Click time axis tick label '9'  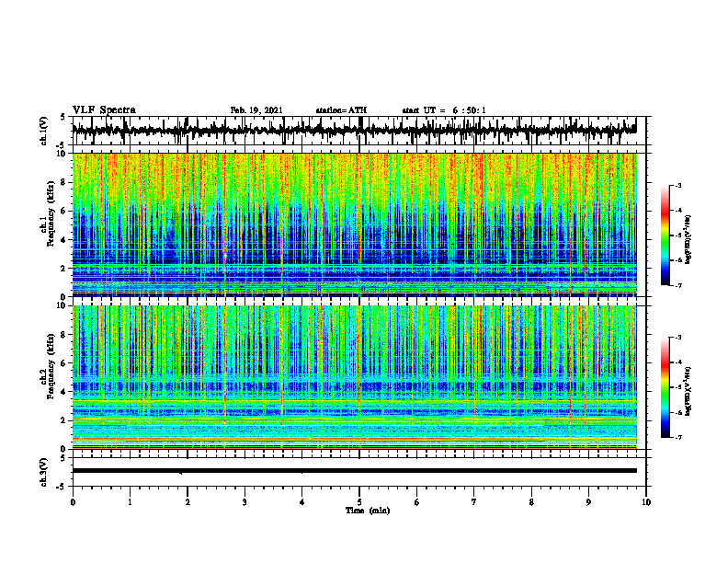[x=588, y=502]
